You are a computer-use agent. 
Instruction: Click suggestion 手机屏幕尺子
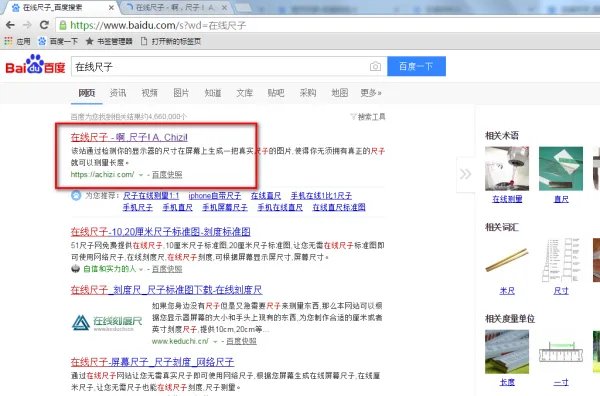point(225,207)
